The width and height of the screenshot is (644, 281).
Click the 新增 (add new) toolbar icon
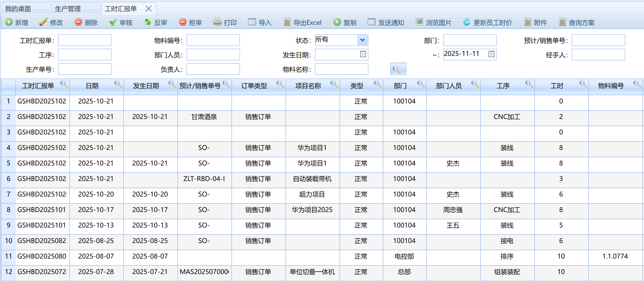(9, 22)
